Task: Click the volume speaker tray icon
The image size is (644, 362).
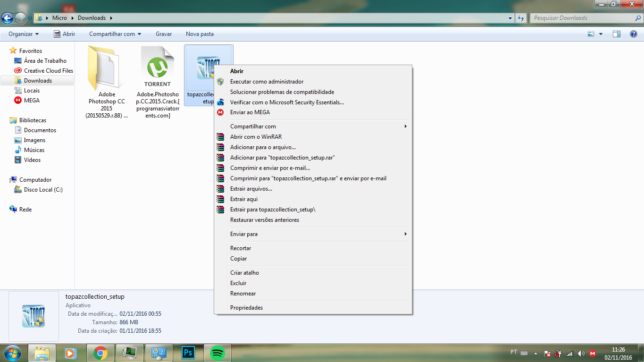Action: [581, 353]
